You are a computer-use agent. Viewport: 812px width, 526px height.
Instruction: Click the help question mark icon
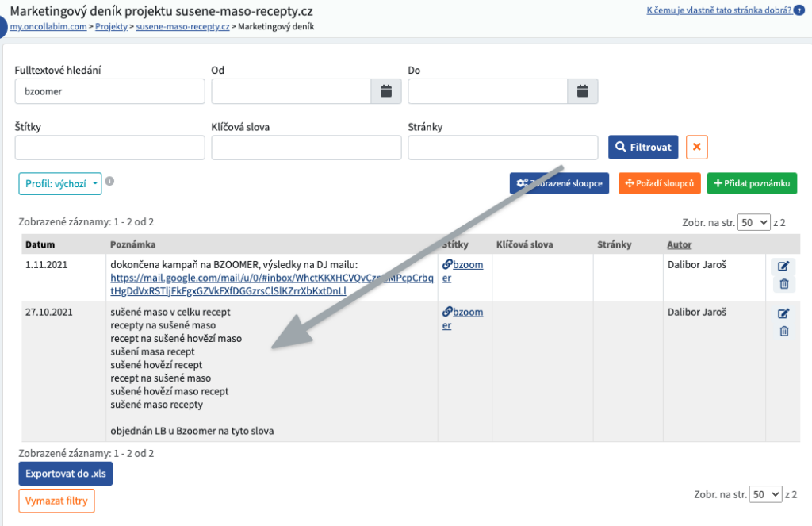pos(799,10)
